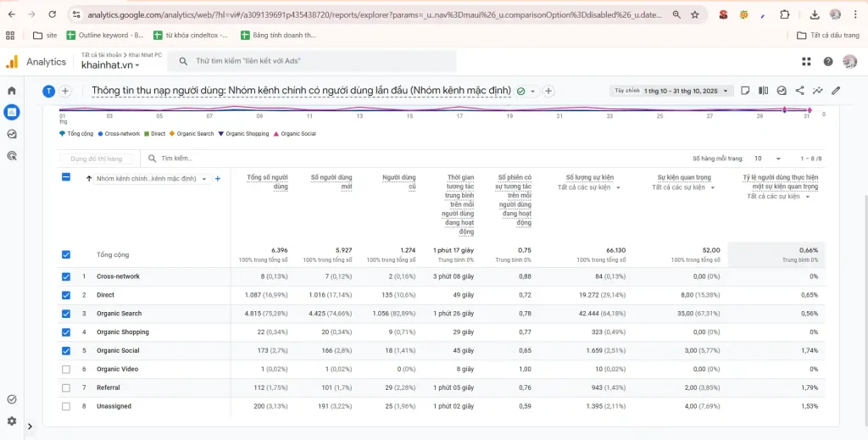The height and width of the screenshot is (440, 868).
Task: Open the Analytics account avatar
Action: [849, 61]
